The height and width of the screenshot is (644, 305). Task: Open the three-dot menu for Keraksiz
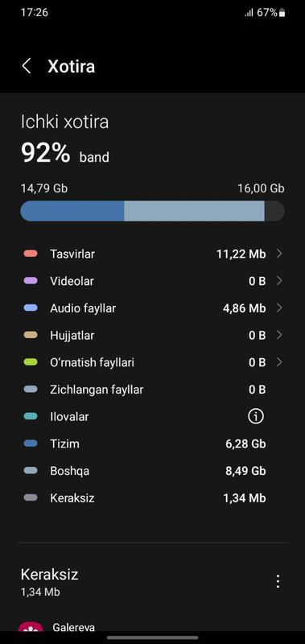tap(278, 581)
